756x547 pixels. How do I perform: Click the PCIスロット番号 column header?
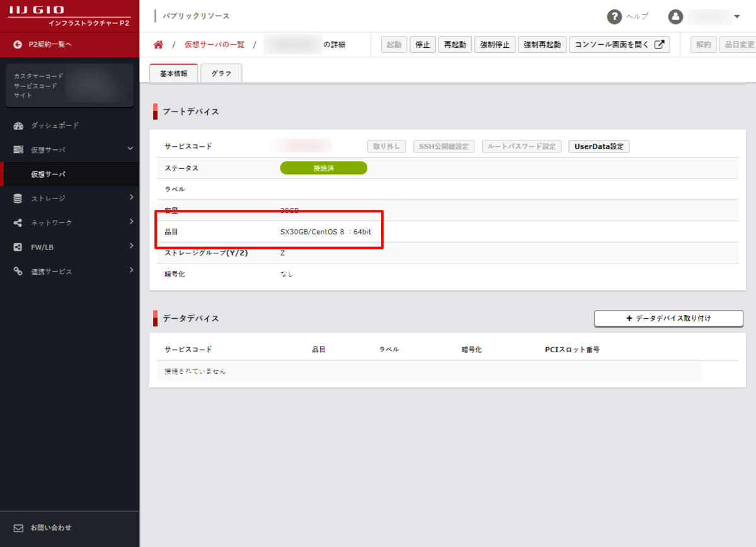(x=572, y=349)
